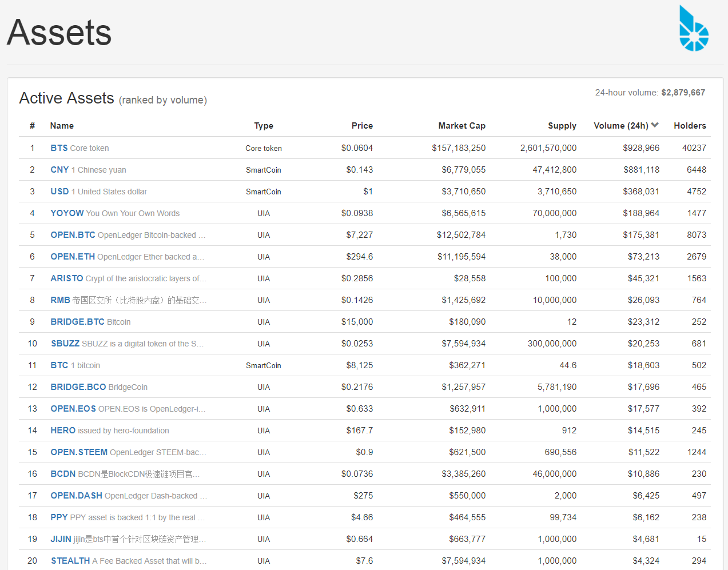Image resolution: width=728 pixels, height=570 pixels.
Task: Click the BitShares logo icon
Action: 694,28
